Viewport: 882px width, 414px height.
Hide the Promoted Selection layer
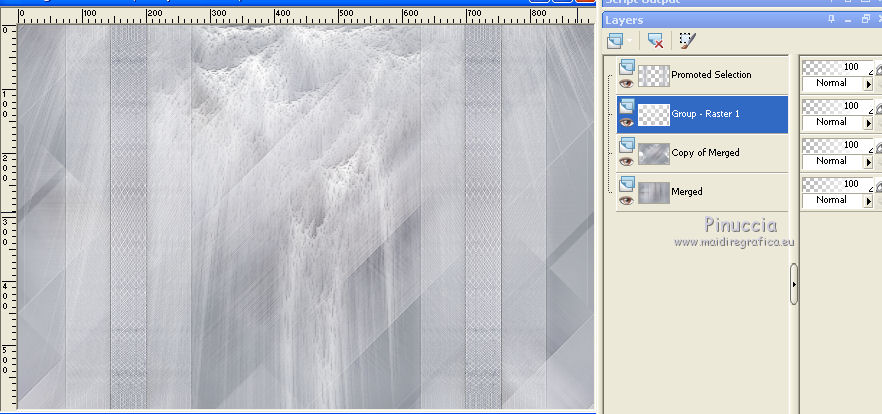[627, 83]
